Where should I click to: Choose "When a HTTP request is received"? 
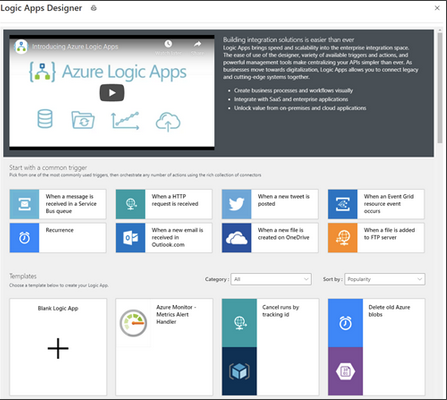tap(175, 200)
